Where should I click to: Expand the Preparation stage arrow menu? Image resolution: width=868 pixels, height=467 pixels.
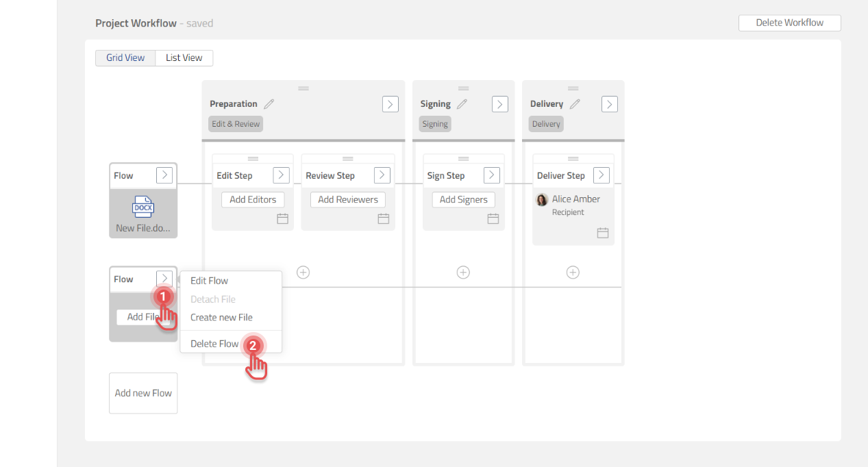click(390, 104)
